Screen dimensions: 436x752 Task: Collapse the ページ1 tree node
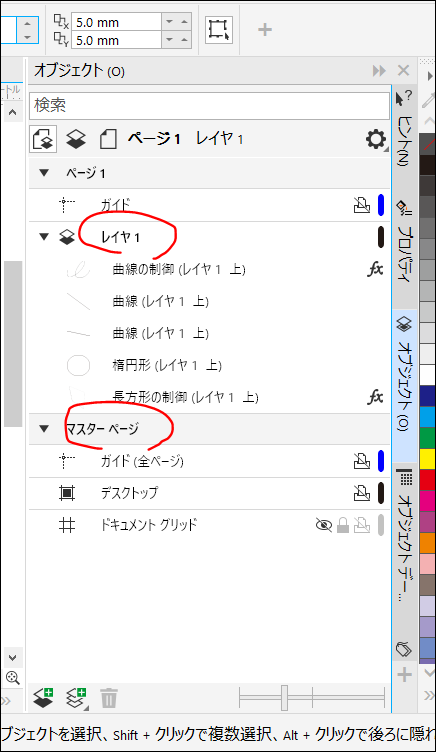pyautogui.click(x=44, y=173)
